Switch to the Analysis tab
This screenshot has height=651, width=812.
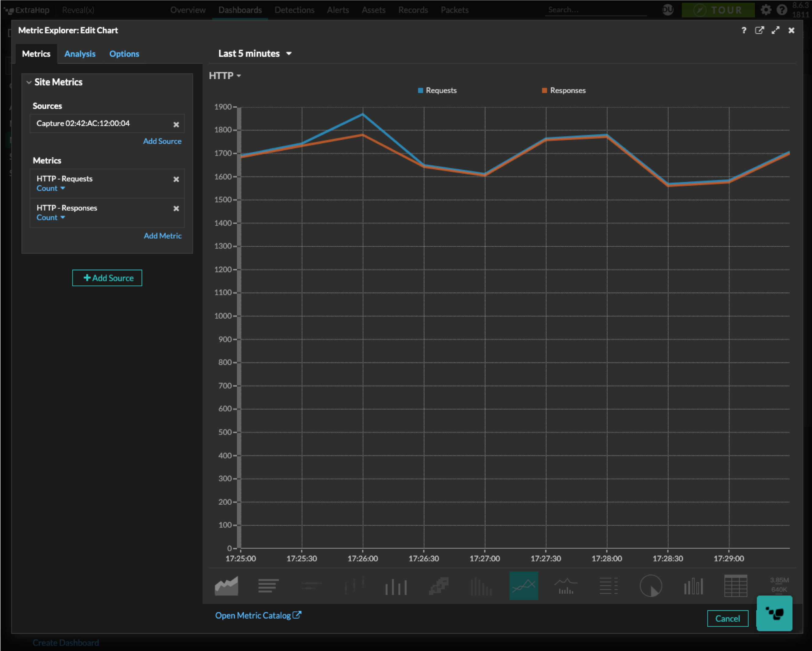(80, 54)
